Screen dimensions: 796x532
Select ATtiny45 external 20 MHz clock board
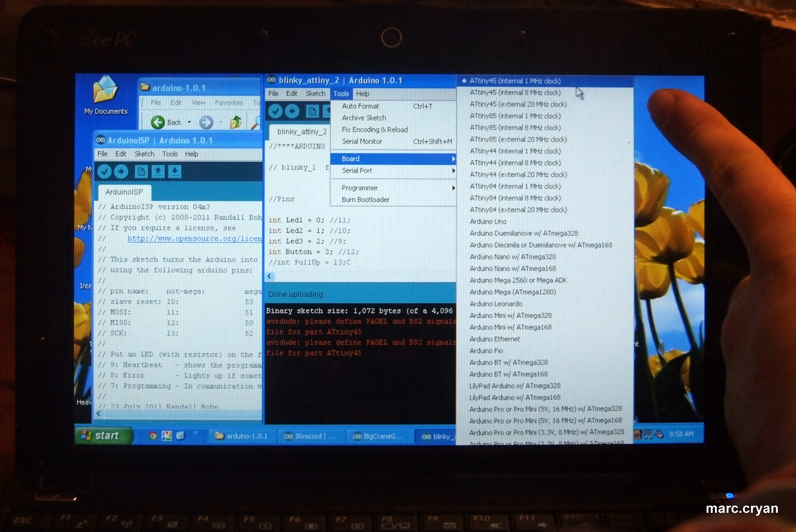point(545,104)
